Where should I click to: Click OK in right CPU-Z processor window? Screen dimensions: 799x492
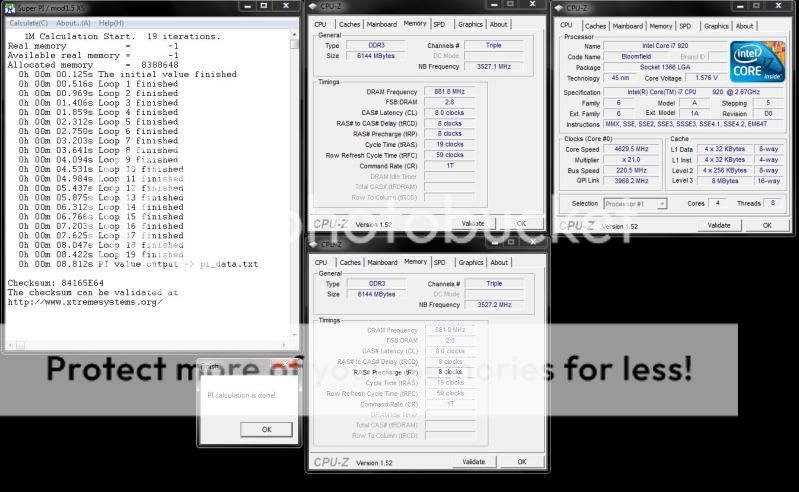(767, 225)
